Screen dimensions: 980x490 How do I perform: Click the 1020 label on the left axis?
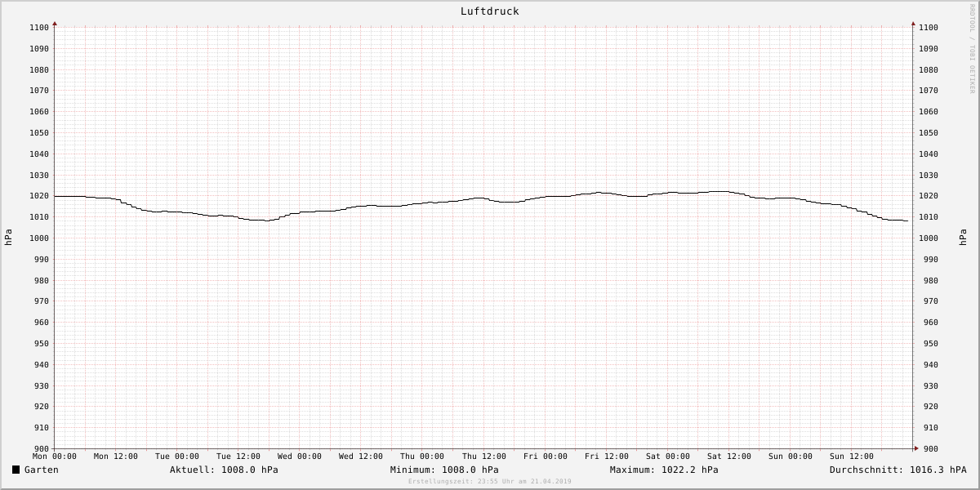39,196
